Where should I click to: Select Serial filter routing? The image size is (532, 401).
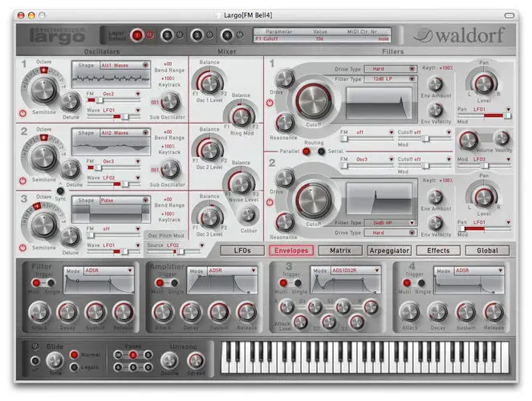coord(321,150)
